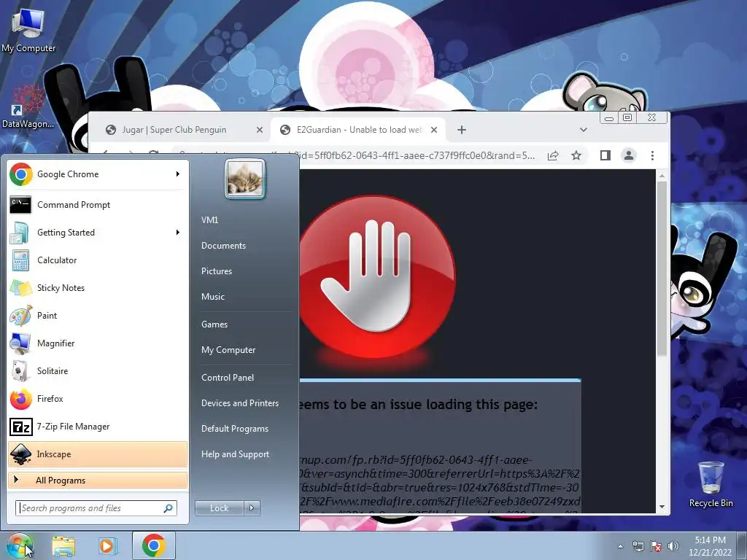
Task: Open Google Chrome from Start menu
Action: coord(98,174)
